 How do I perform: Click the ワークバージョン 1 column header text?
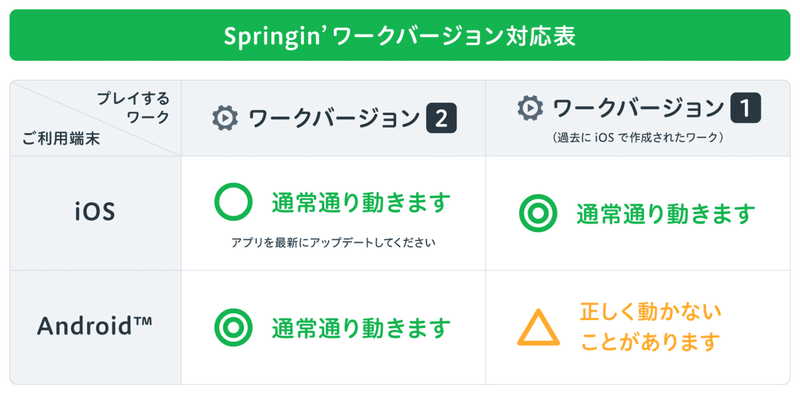(x=639, y=108)
